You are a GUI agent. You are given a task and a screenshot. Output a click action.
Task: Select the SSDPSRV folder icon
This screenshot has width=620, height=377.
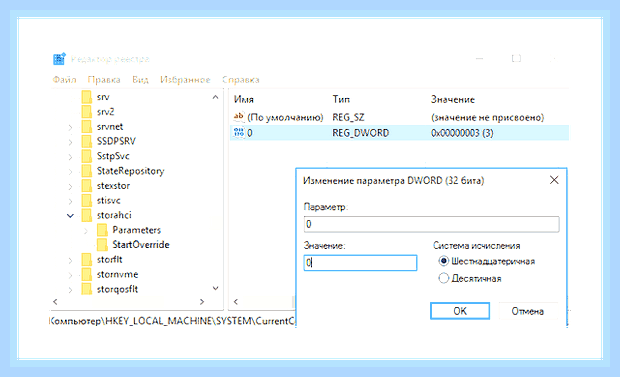pyautogui.click(x=87, y=141)
